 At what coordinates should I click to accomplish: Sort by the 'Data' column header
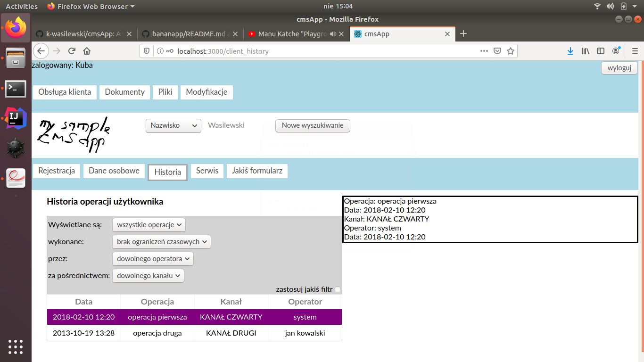tap(84, 302)
